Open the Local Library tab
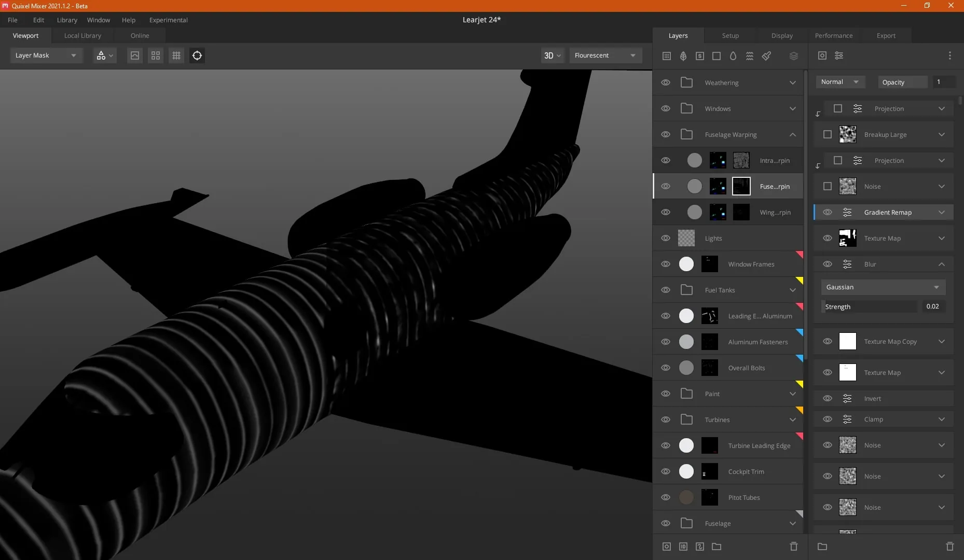The width and height of the screenshot is (964, 560). 83,36
